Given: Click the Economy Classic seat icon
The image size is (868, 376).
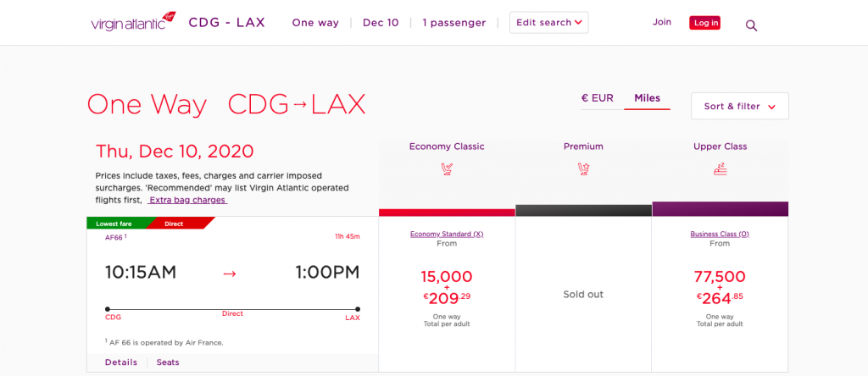Looking at the screenshot, I should click(447, 169).
